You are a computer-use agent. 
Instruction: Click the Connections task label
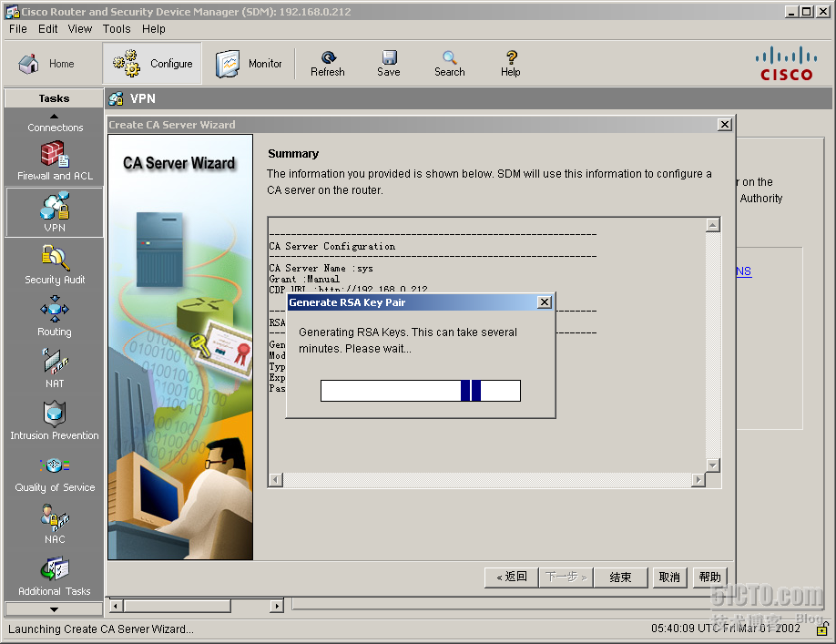pos(55,128)
